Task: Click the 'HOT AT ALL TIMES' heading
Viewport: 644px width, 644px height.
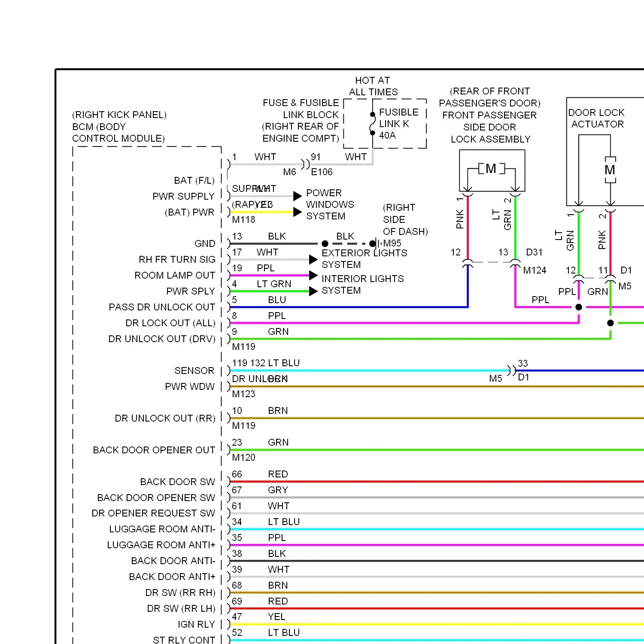Action: click(373, 86)
